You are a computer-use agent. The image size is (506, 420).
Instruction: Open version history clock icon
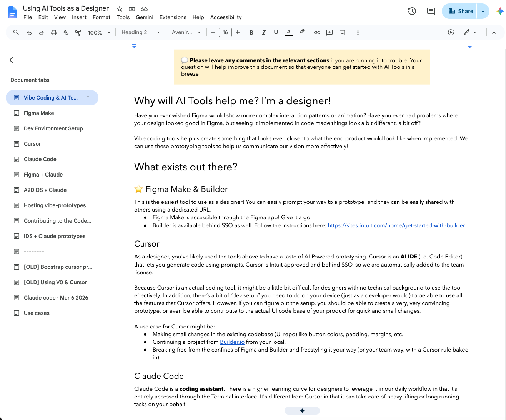coord(412,11)
